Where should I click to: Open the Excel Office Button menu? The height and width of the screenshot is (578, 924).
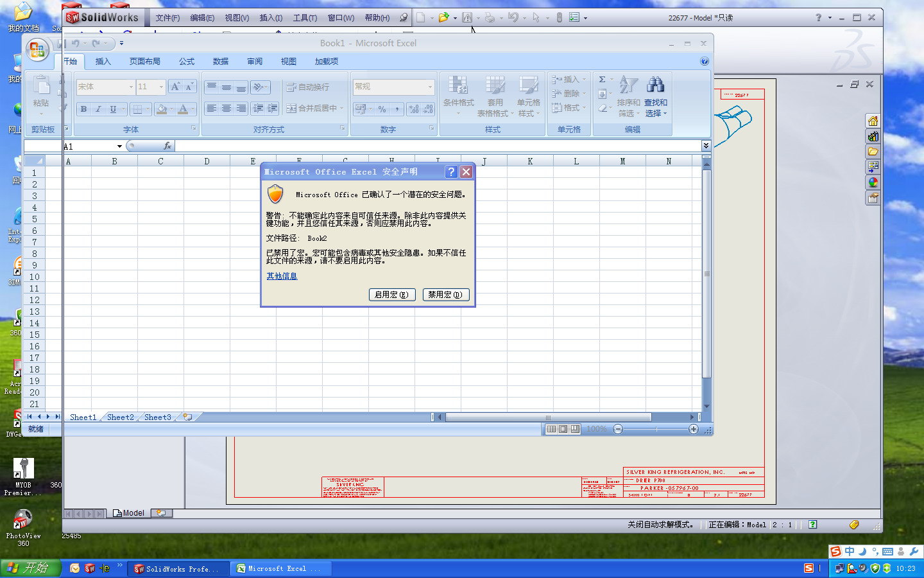[x=37, y=49]
